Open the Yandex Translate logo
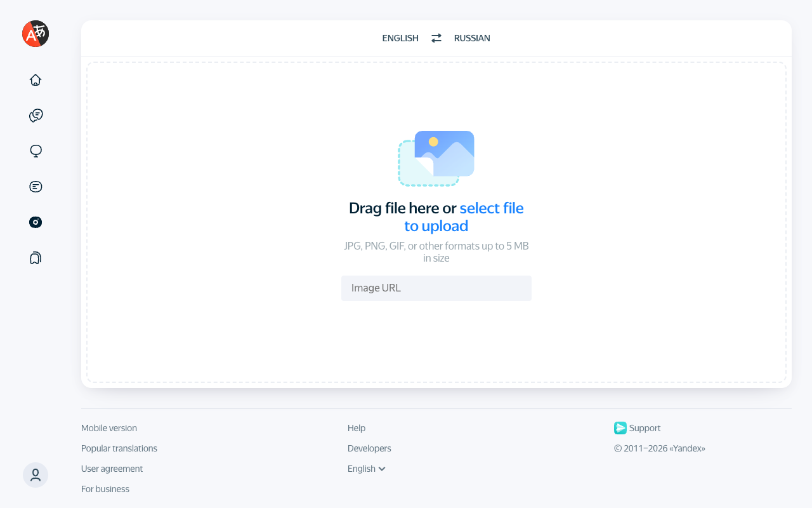The image size is (812, 508). [35, 34]
